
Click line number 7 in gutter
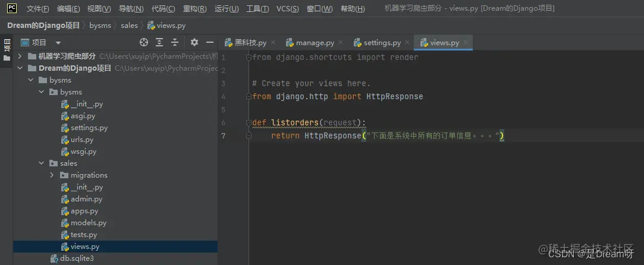point(223,136)
